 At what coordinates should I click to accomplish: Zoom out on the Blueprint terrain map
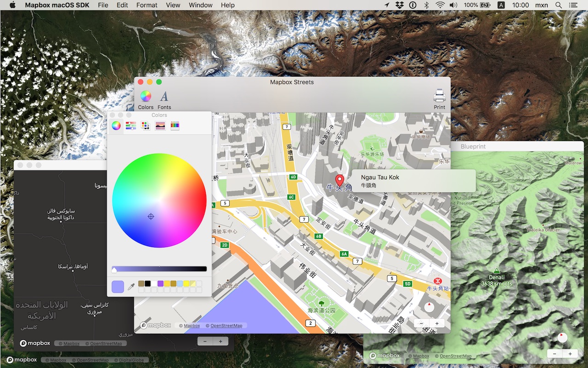pyautogui.click(x=554, y=354)
